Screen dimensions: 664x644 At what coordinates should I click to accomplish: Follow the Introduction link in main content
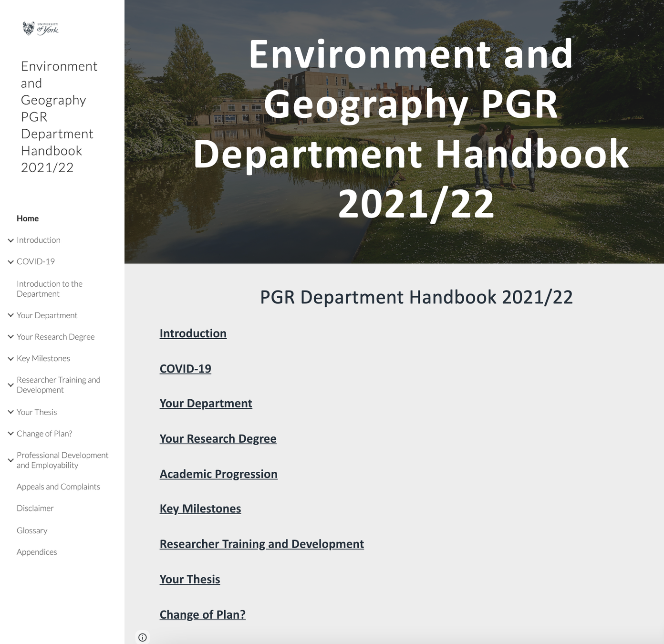click(193, 333)
